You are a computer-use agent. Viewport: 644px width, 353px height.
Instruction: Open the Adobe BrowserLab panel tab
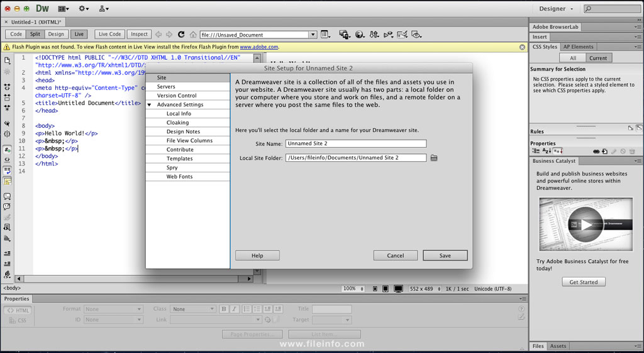[x=555, y=27]
